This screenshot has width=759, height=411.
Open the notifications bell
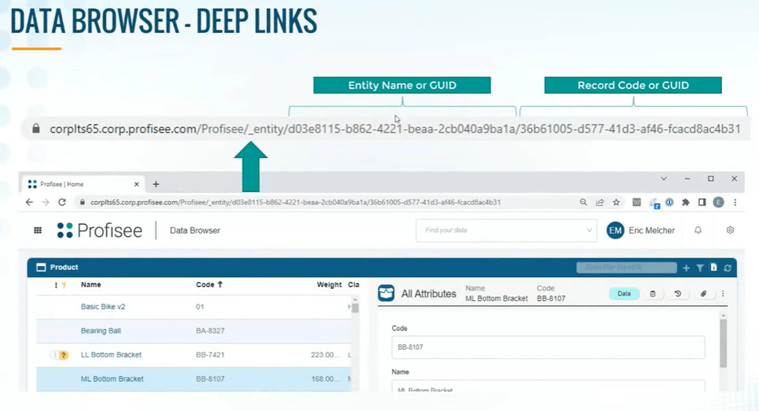(x=698, y=230)
